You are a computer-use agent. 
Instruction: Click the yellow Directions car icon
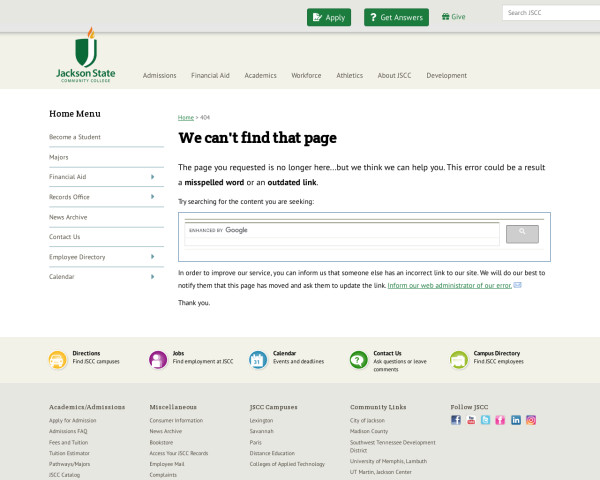point(58,360)
